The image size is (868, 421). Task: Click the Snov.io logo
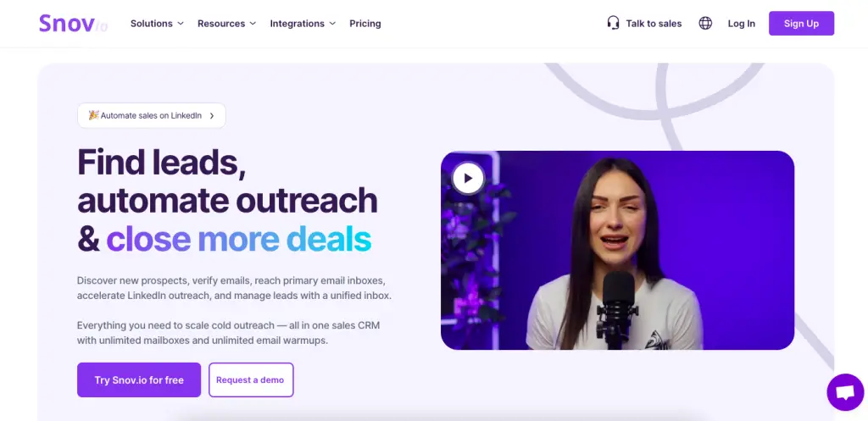click(73, 23)
